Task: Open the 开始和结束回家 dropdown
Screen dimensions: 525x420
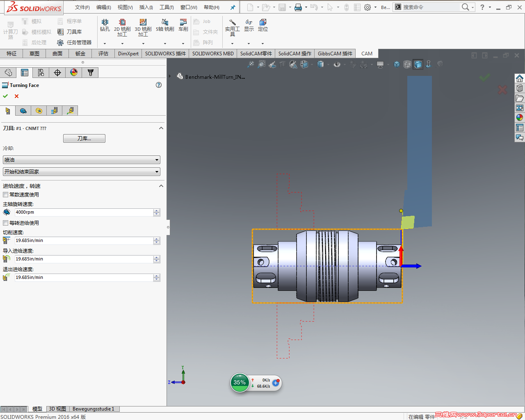Action: point(81,172)
